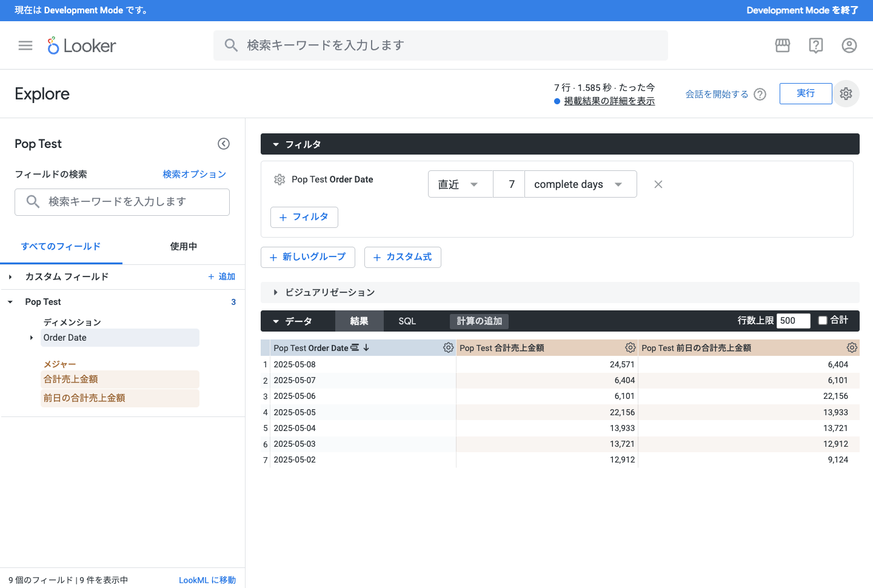The width and height of the screenshot is (873, 588).
Task: Switch to the 使用中 fields tab
Action: click(183, 247)
